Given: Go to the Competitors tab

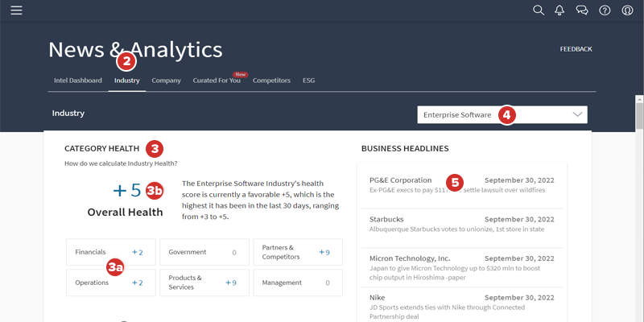Looking at the screenshot, I should (271, 80).
